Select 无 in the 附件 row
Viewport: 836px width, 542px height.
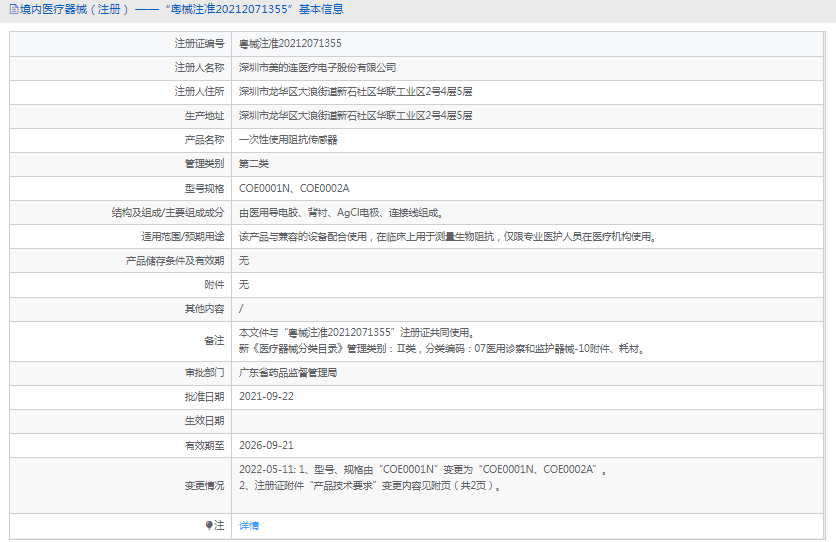(x=244, y=285)
